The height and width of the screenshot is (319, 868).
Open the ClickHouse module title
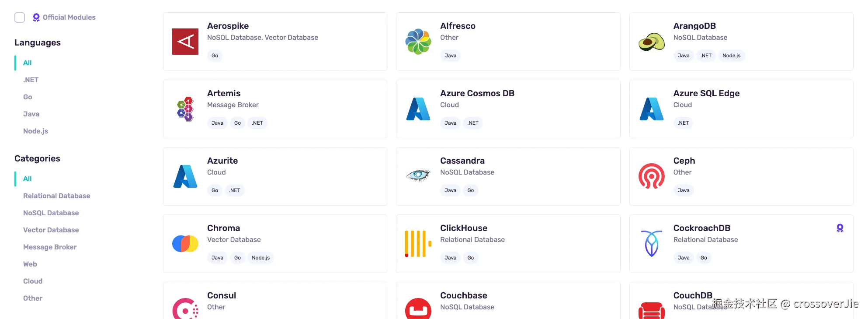[464, 228]
